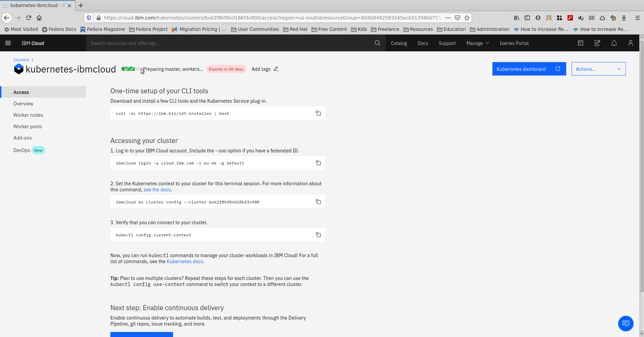The width and height of the screenshot is (644, 337).
Task: Click the IBM Cloud logo text
Action: pos(33,43)
